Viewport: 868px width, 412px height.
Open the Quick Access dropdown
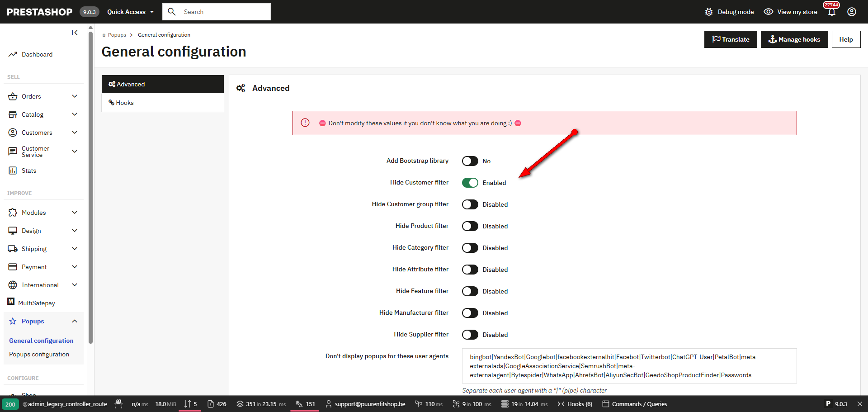pyautogui.click(x=130, y=12)
